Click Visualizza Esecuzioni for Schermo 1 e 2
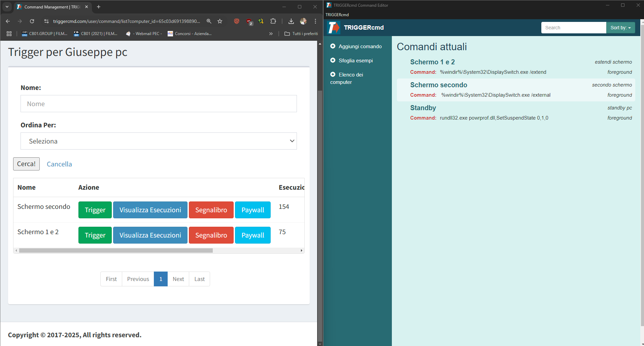Screen dimensions: 644x346 click(150, 235)
